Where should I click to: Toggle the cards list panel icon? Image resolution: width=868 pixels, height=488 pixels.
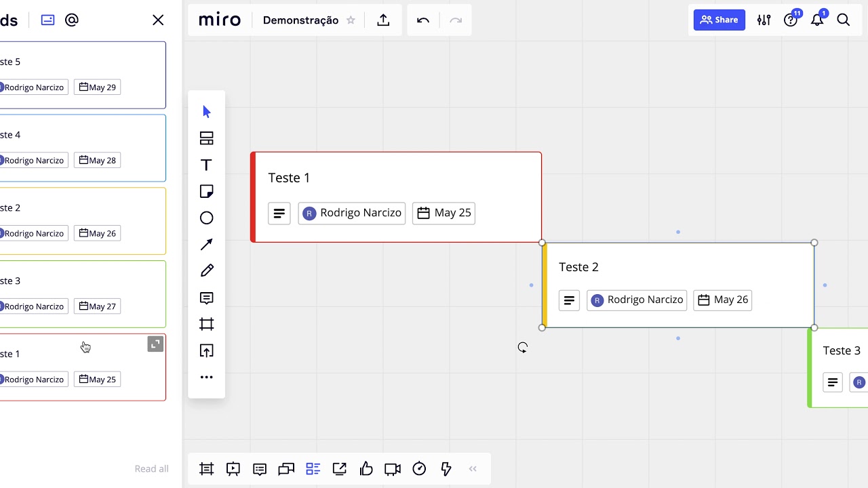(x=313, y=468)
